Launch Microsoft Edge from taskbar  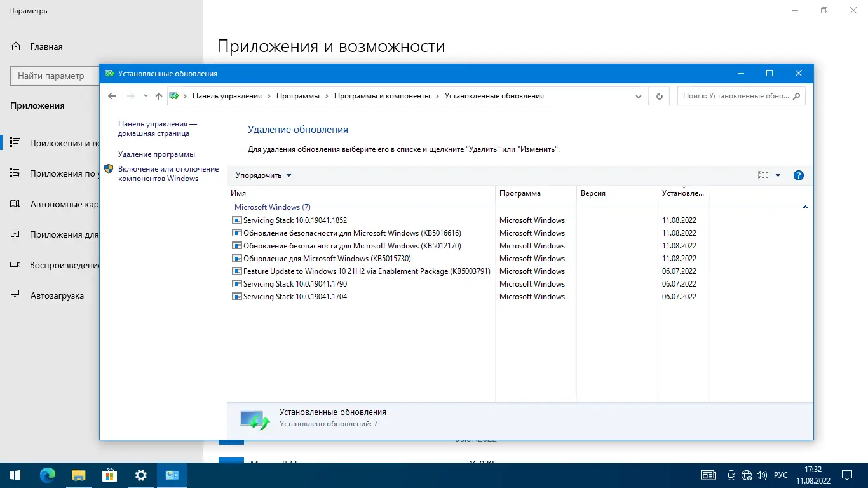48,475
